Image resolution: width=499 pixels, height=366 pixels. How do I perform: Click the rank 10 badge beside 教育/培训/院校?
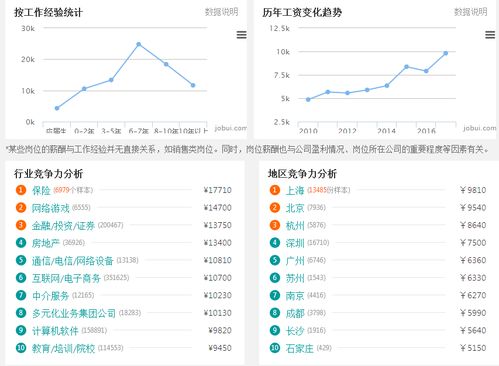pyautogui.click(x=21, y=348)
